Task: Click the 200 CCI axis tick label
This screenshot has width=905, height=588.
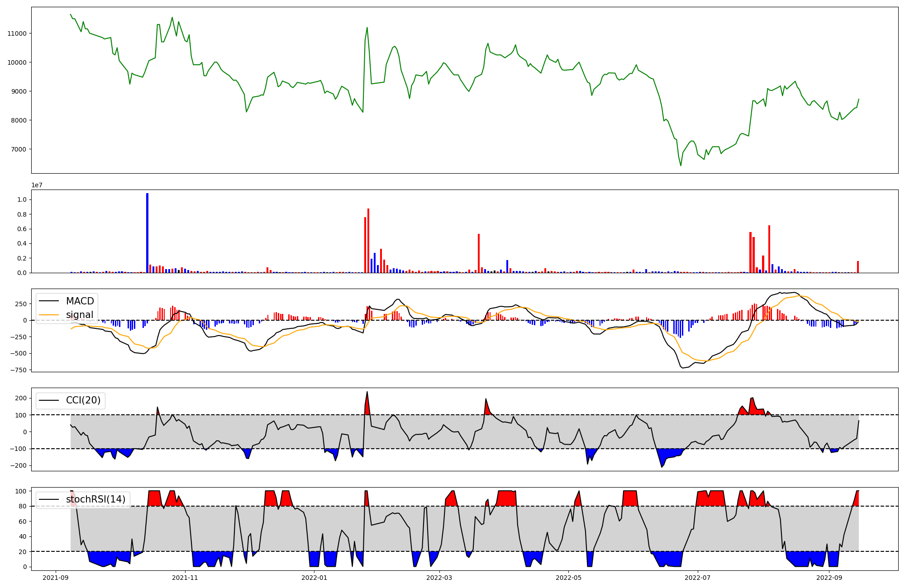Action: (x=22, y=398)
